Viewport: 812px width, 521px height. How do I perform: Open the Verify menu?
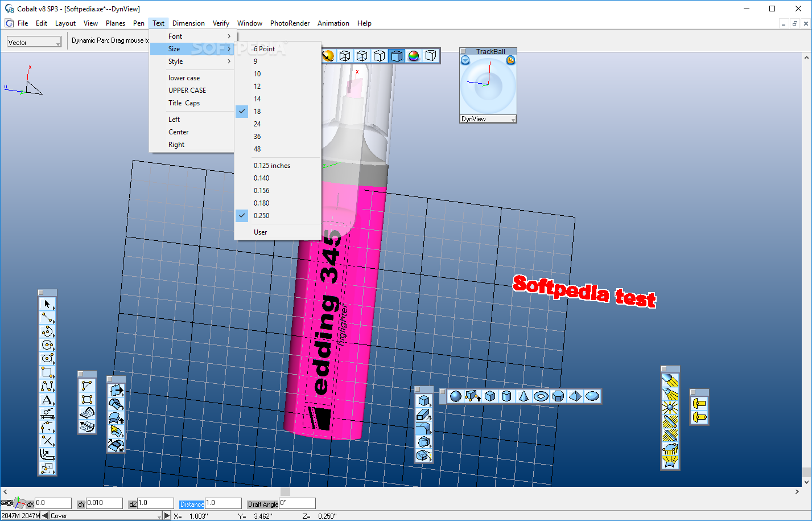[221, 23]
